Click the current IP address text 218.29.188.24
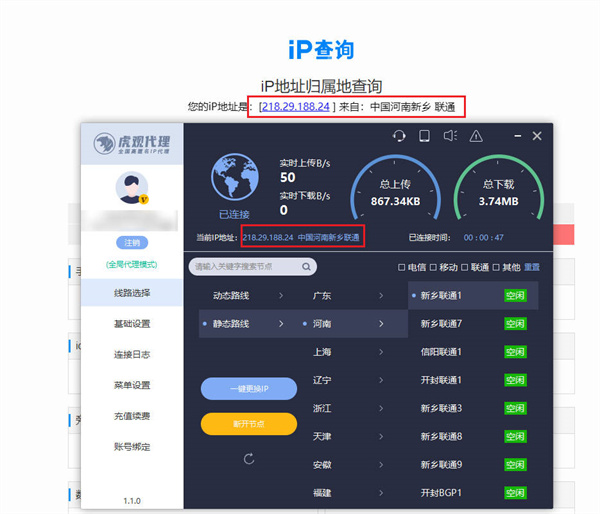 268,238
